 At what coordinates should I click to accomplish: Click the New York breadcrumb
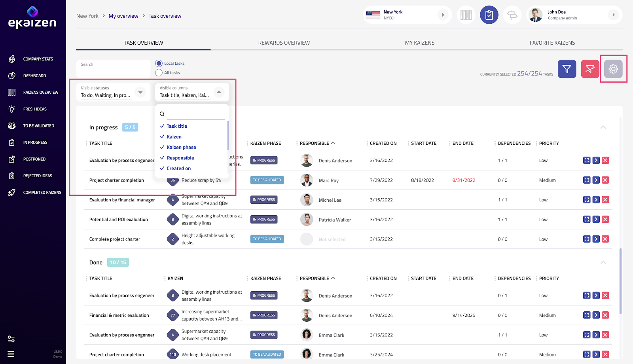click(87, 16)
